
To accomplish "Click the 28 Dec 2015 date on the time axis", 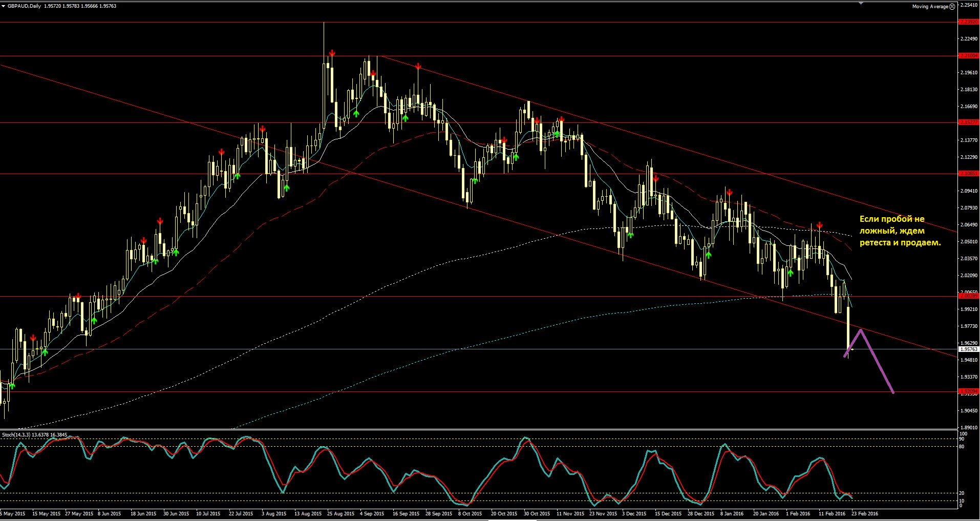I will (701, 514).
